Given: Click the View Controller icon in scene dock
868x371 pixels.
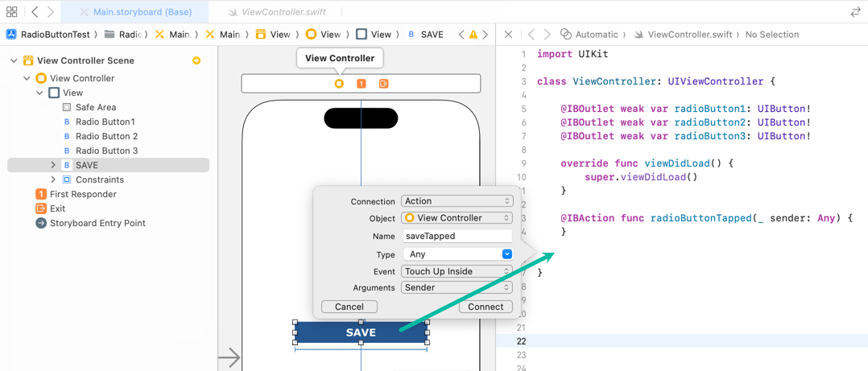Looking at the screenshot, I should point(339,84).
